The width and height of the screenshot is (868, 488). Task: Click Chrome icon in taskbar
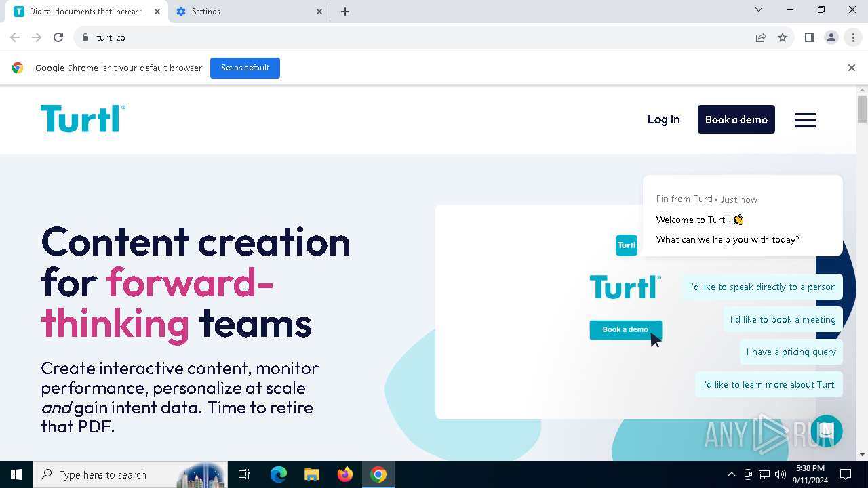[378, 474]
